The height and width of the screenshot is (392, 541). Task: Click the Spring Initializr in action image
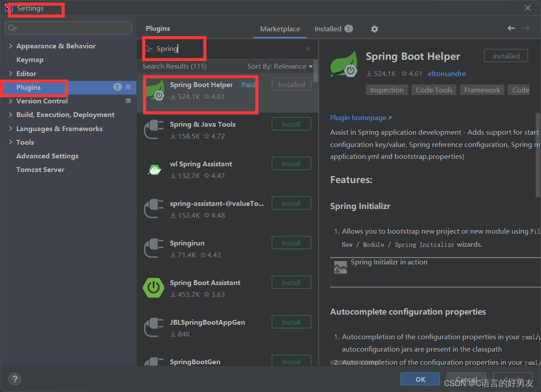point(340,267)
